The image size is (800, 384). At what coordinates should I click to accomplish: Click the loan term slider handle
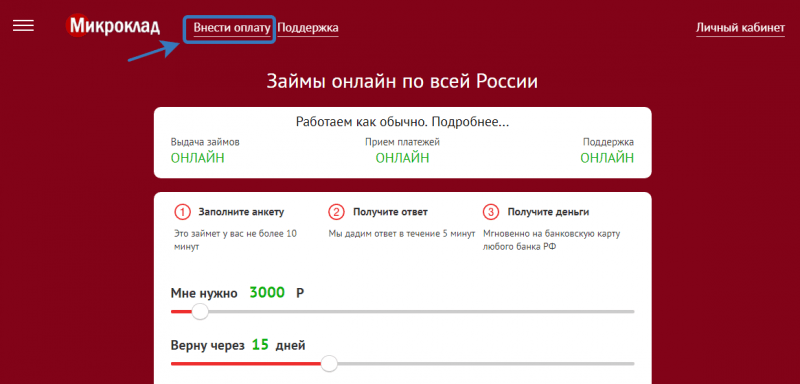point(329,364)
